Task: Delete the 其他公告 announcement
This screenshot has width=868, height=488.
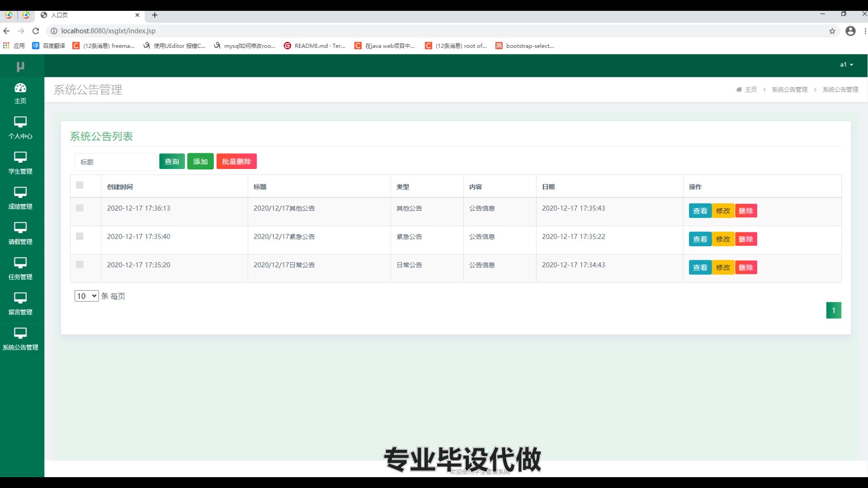Action: 746,211
